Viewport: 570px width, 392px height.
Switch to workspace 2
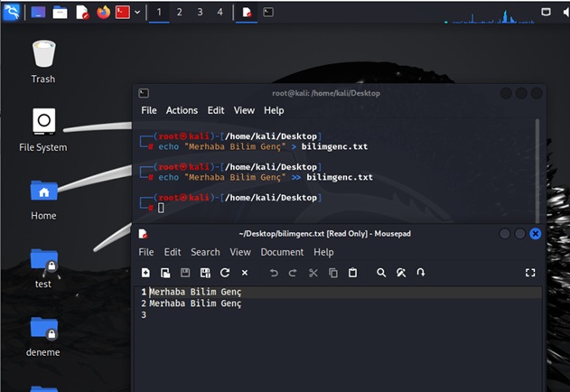coord(179,12)
